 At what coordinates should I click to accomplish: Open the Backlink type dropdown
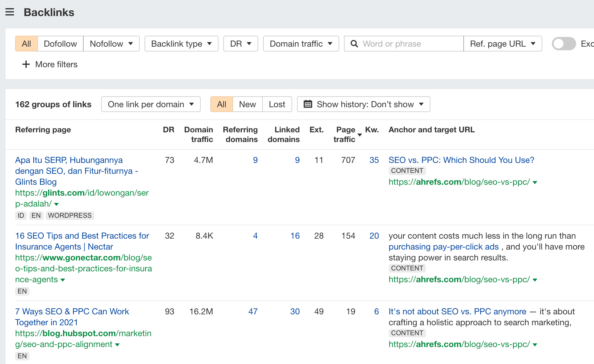(181, 44)
